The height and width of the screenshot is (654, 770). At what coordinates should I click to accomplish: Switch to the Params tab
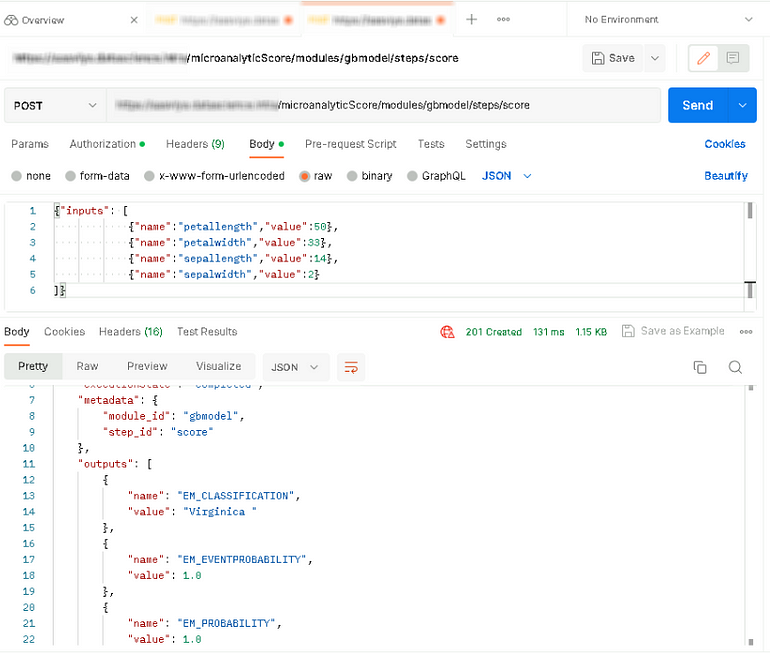30,144
